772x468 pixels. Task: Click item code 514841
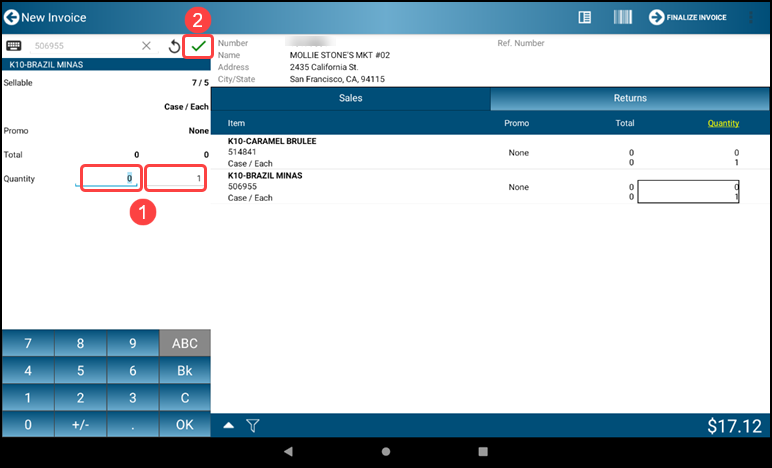click(242, 152)
